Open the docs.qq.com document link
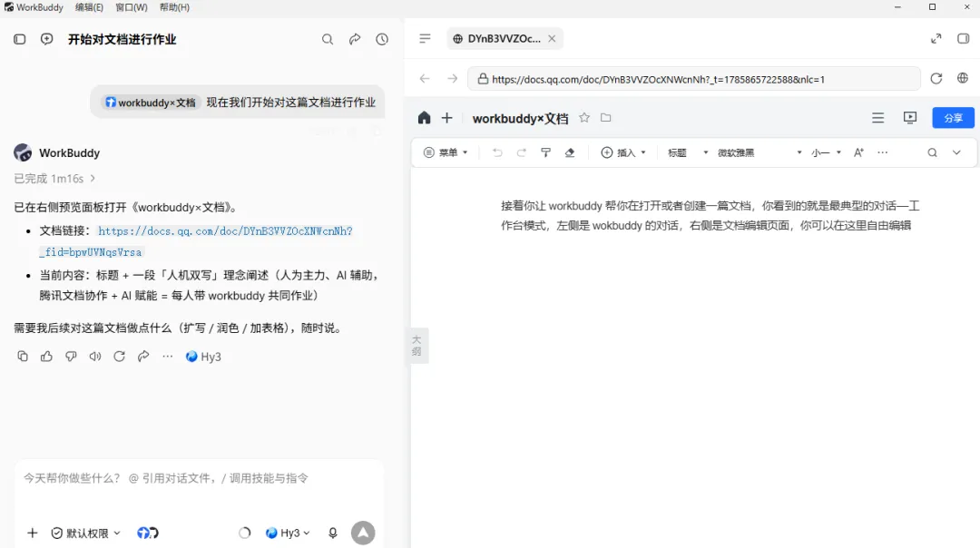Screen dimensions: 980x548 click(x=196, y=241)
